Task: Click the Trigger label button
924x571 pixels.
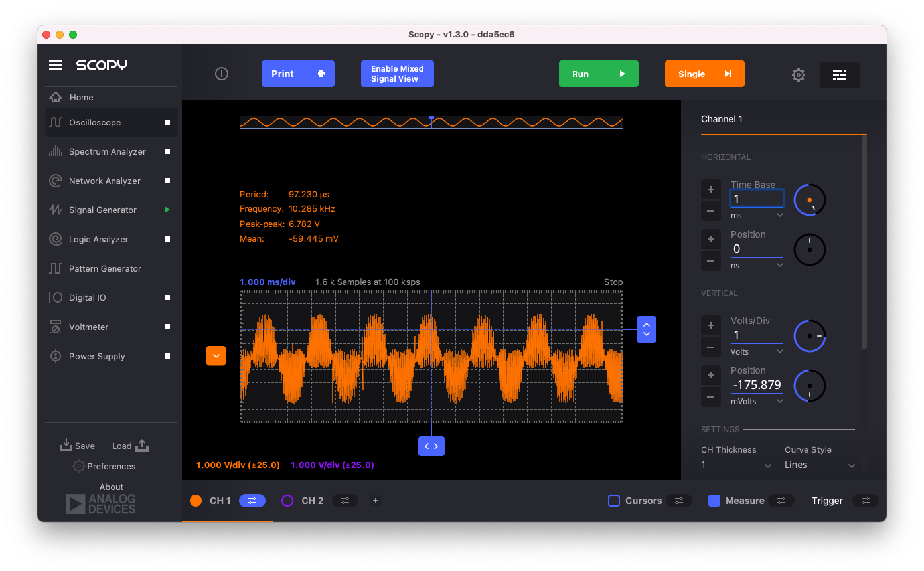Action: 827,501
